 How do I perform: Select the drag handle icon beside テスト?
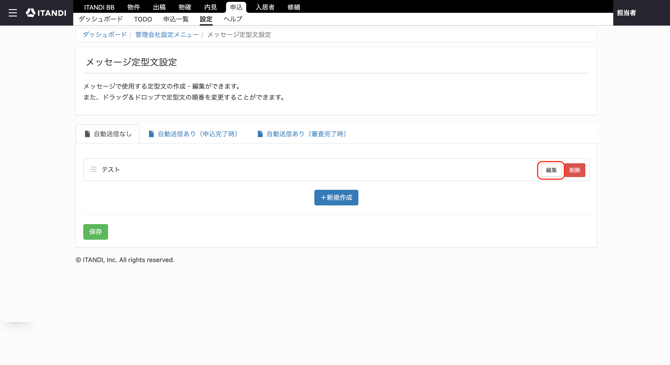(94, 169)
